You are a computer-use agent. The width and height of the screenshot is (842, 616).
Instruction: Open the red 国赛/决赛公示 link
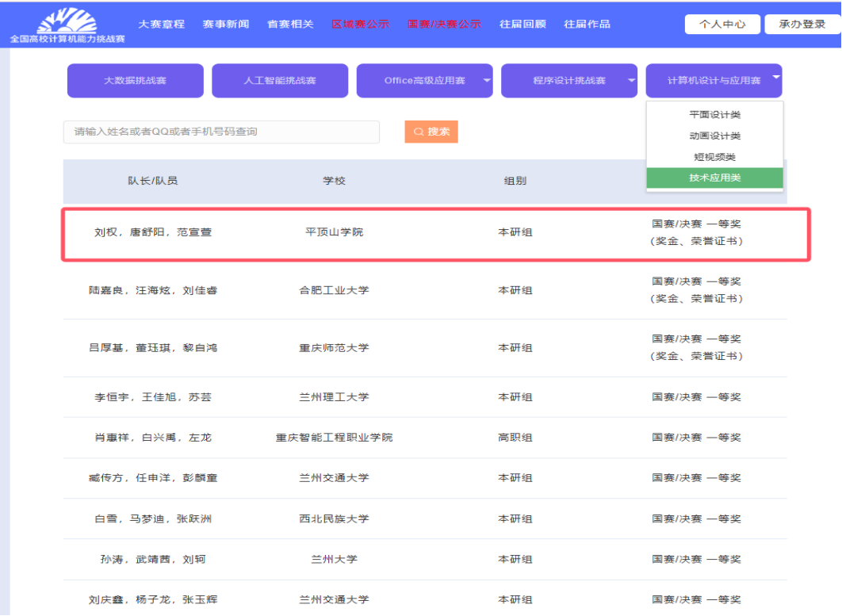coord(444,24)
